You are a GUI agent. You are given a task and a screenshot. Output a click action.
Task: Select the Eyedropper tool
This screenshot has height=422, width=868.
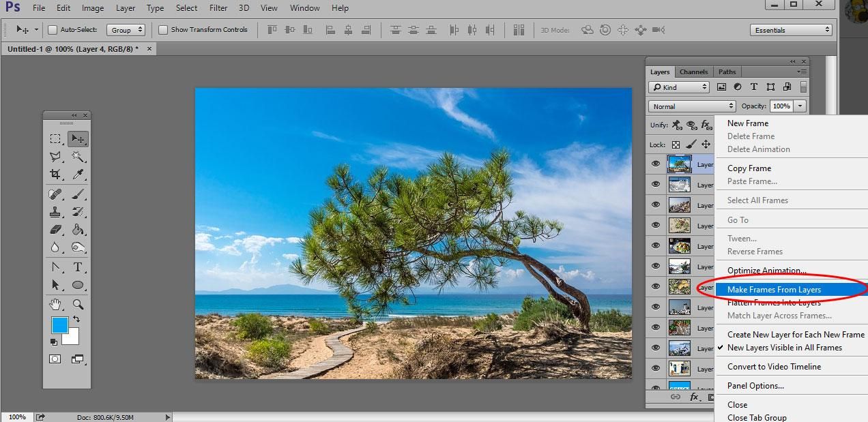point(78,175)
